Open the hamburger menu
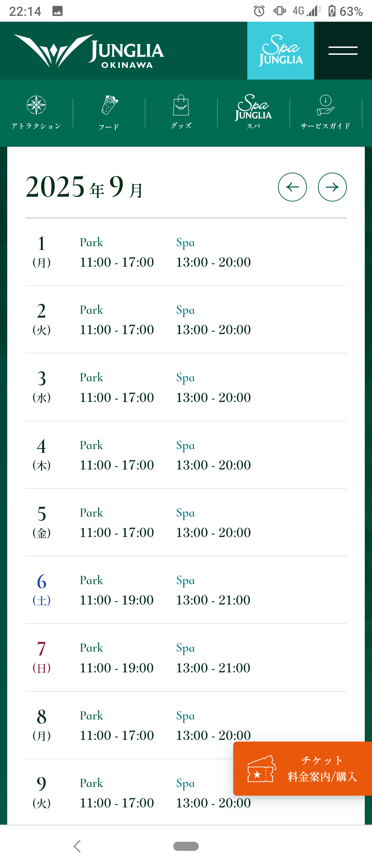Viewport: 372px width, 868px height. pyautogui.click(x=343, y=51)
